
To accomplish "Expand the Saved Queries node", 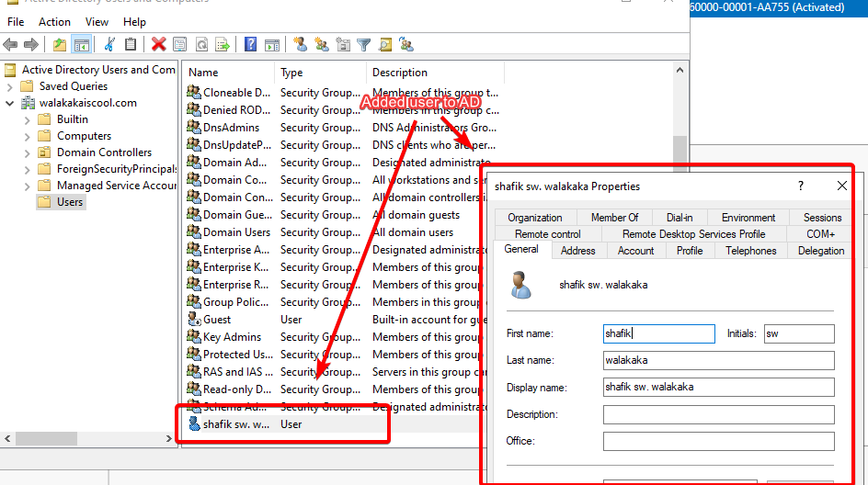I will (x=9, y=87).
